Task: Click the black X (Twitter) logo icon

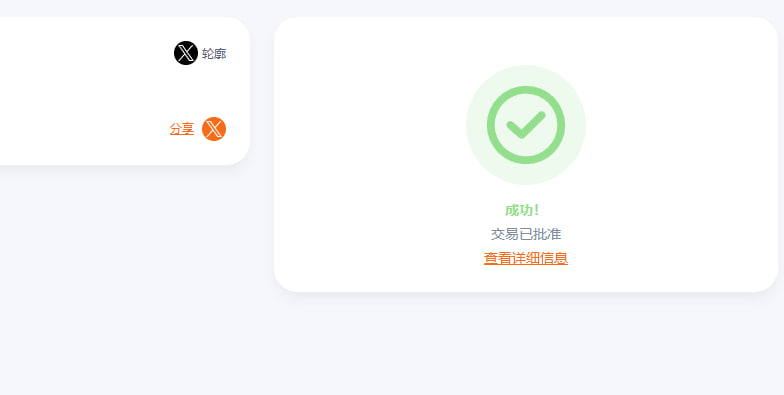Action: (186, 53)
